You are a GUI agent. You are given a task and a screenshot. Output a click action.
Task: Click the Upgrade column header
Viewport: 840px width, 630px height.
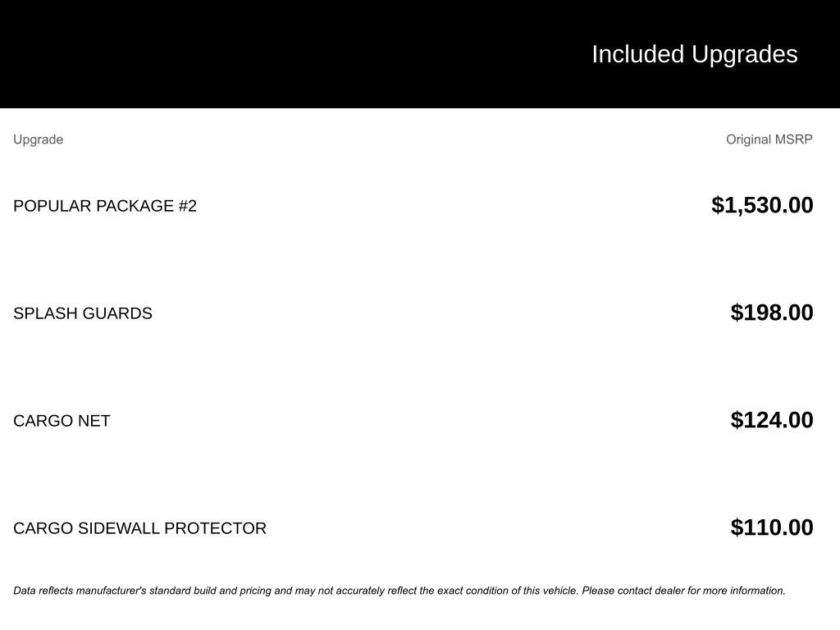pyautogui.click(x=38, y=139)
